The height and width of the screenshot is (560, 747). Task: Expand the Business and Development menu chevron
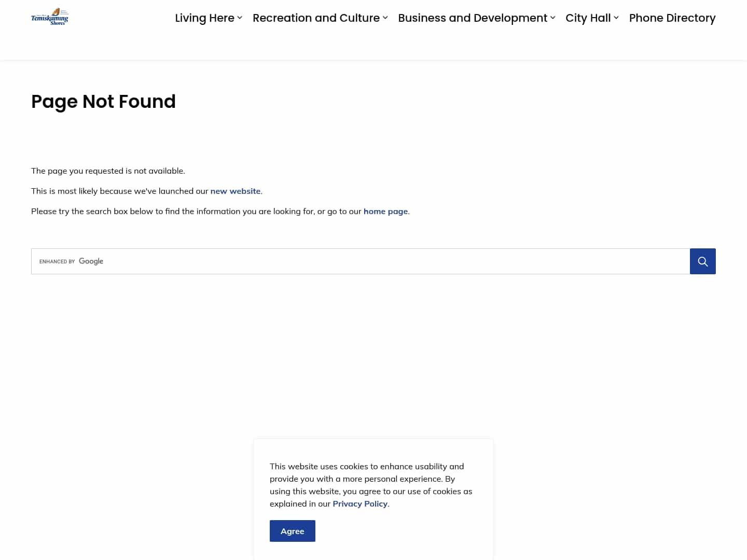tap(551, 17)
